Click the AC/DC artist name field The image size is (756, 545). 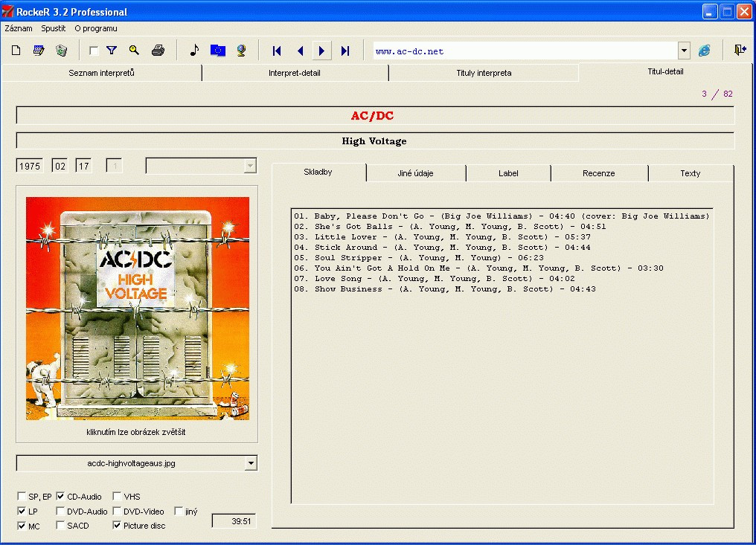tap(375, 116)
